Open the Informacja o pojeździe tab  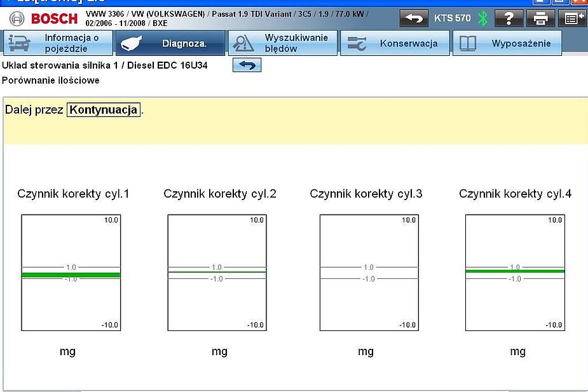pos(57,43)
